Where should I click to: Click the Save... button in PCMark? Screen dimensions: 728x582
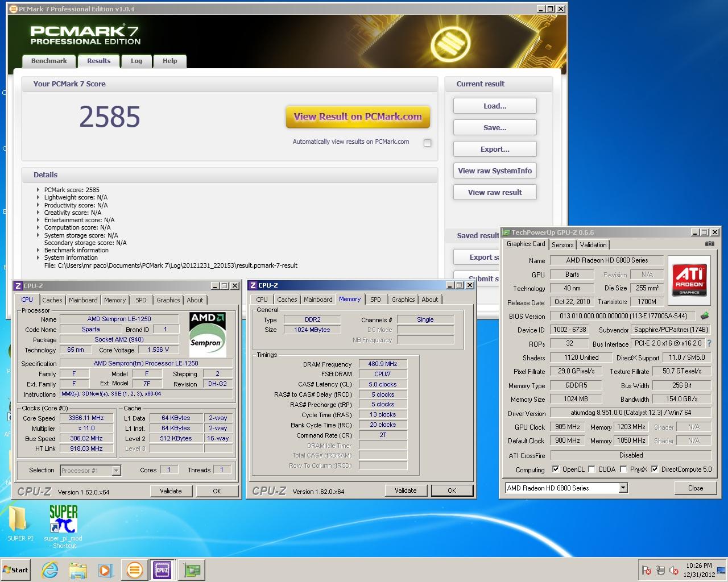(495, 127)
